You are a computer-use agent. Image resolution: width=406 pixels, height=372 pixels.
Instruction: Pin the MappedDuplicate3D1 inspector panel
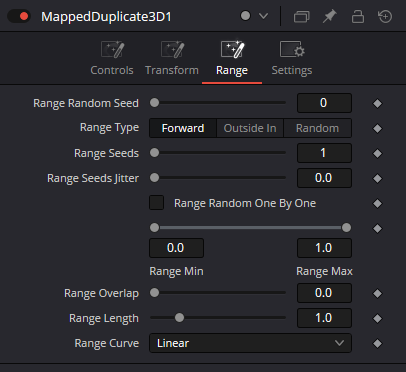329,16
